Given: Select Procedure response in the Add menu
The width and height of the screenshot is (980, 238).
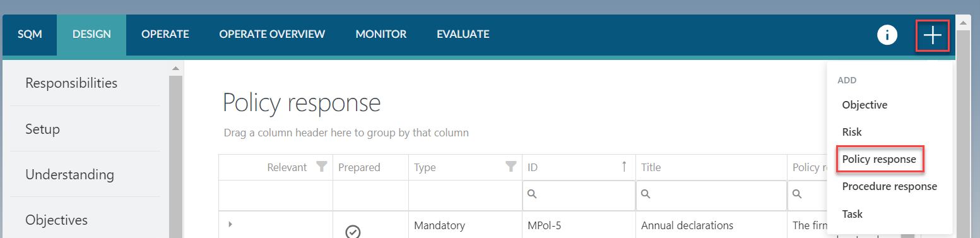Looking at the screenshot, I should (889, 186).
